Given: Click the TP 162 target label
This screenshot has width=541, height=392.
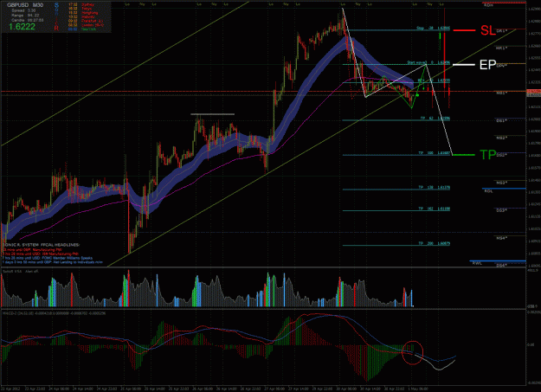Looking at the screenshot, I should (x=435, y=209).
